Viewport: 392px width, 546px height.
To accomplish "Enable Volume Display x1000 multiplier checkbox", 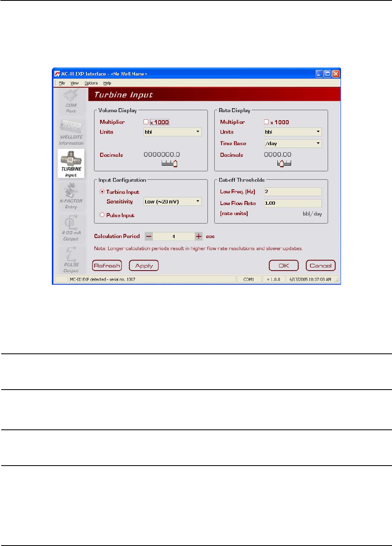I will (x=146, y=122).
